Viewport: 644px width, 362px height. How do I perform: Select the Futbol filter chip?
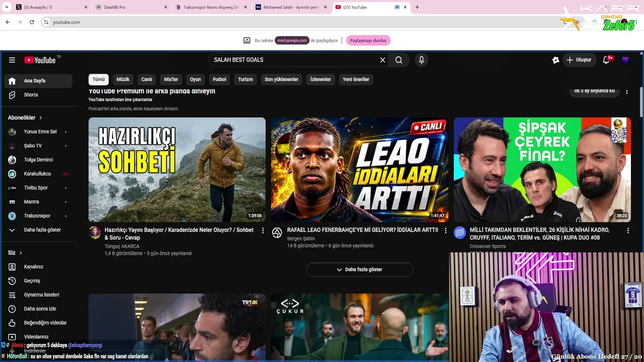[219, 79]
